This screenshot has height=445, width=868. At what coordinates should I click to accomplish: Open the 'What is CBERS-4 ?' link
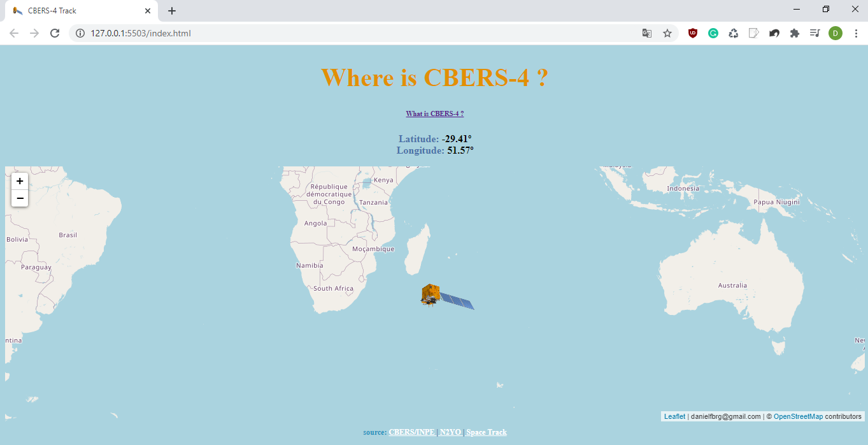[x=435, y=113]
